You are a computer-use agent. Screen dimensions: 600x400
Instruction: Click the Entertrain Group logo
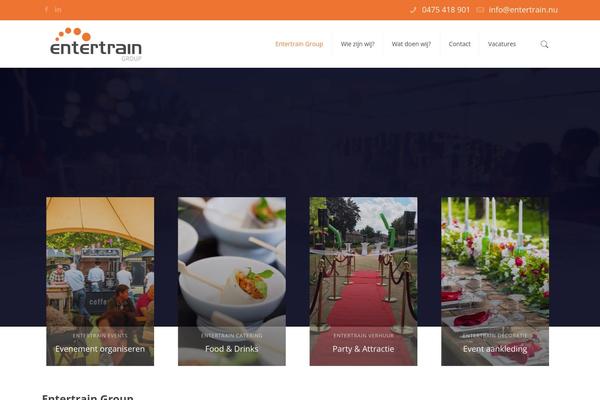coord(96,44)
